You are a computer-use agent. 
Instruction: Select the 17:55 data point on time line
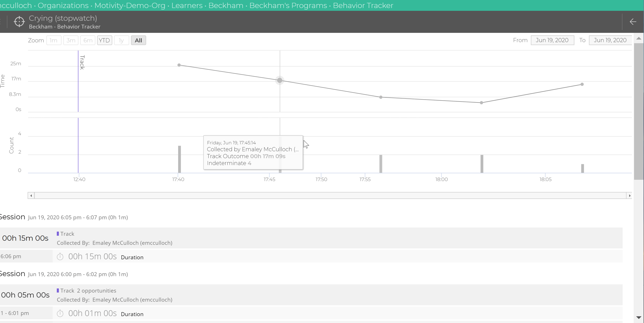pos(381,97)
